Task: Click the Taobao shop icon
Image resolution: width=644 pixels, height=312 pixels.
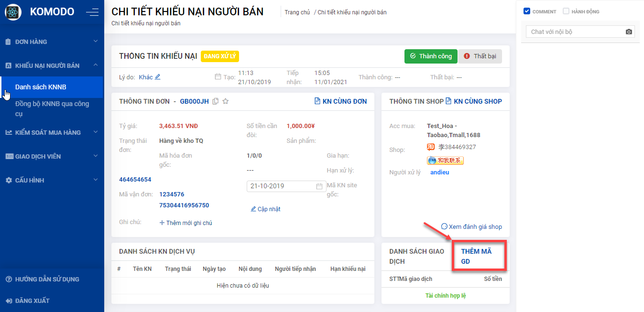Action: (x=431, y=147)
